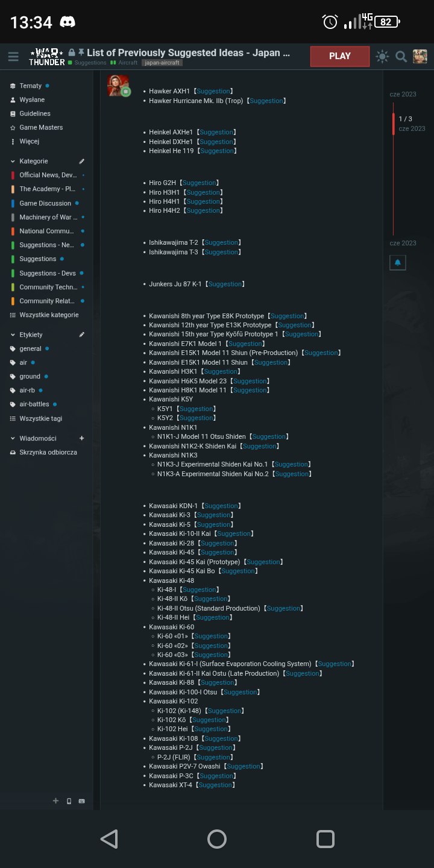434x868 pixels.
Task: Click the mobile view icon in sidebar footer
Action: [x=69, y=801]
